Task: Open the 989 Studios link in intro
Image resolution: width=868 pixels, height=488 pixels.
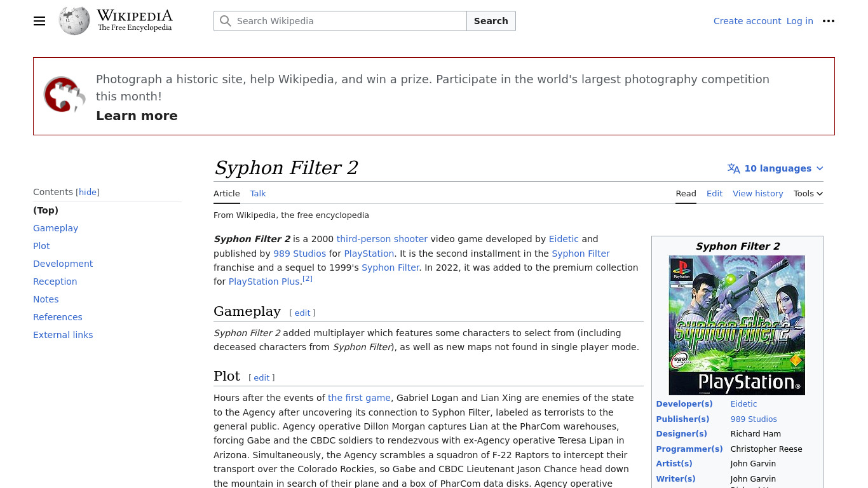Action: click(299, 254)
